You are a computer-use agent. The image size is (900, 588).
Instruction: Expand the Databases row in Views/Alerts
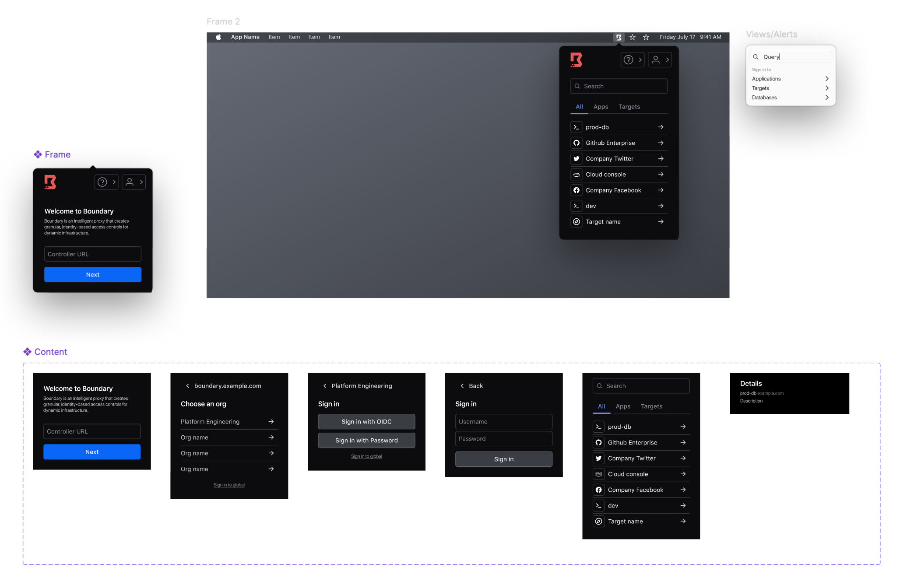(x=790, y=98)
